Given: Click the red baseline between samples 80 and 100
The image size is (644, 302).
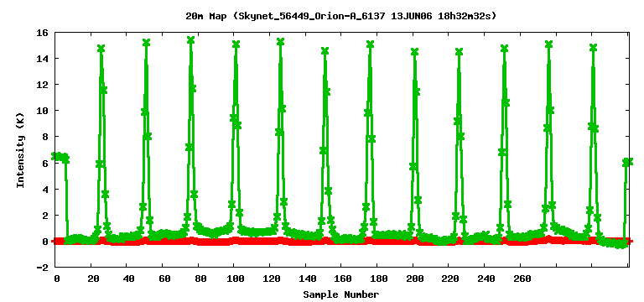Looking at the screenshot, I should 216,242.
